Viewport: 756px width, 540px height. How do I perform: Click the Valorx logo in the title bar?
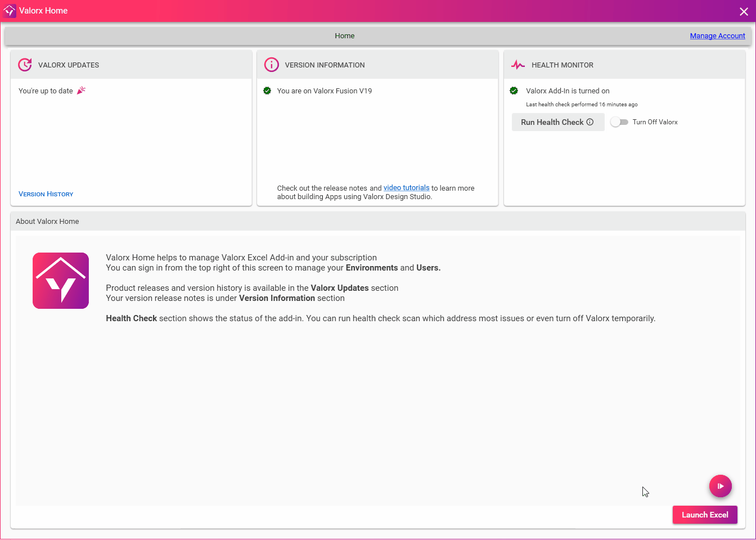9,11
